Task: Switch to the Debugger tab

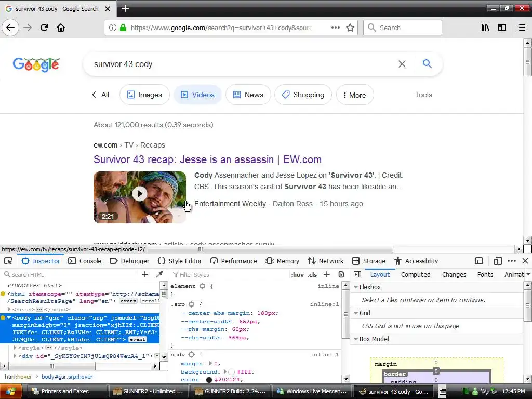Action: [129, 261]
